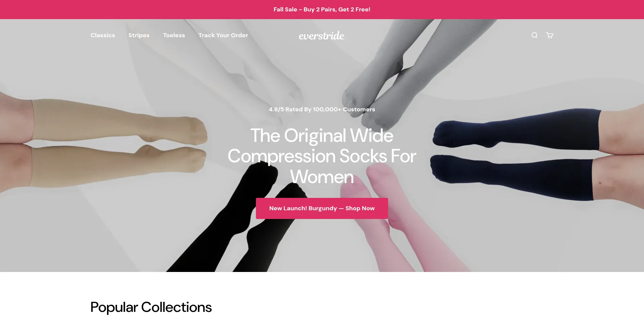Click the Original Wide Compression Socks headline
Screen dimensions: 644x333
322,156
